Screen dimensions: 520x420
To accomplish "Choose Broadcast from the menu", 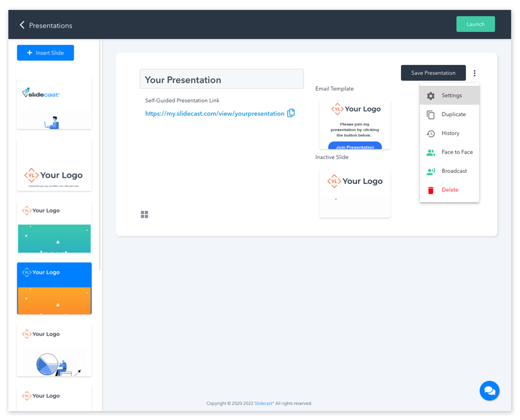I will click(x=449, y=171).
